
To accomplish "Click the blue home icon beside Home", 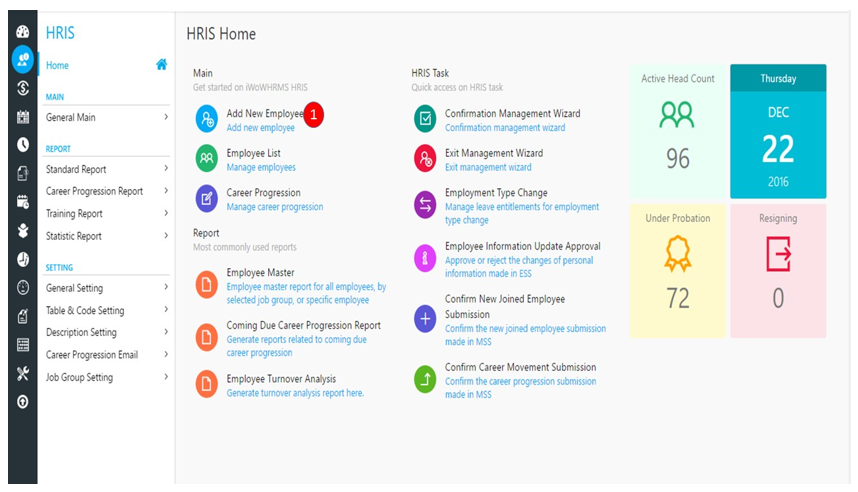I will (161, 65).
